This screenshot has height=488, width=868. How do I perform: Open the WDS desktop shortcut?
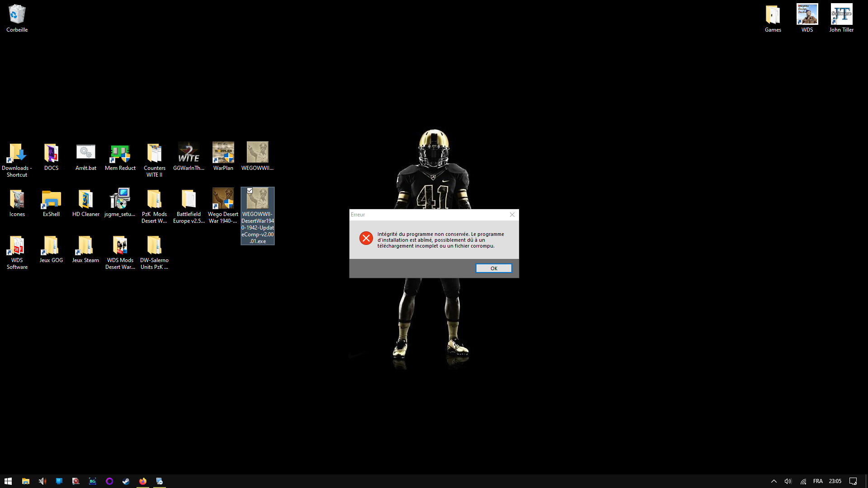807,19
